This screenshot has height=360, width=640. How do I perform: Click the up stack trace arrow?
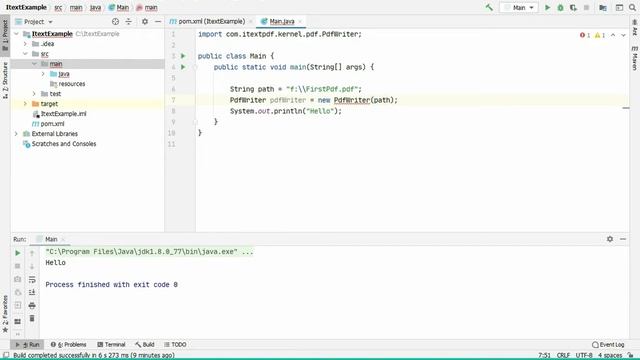click(32, 253)
